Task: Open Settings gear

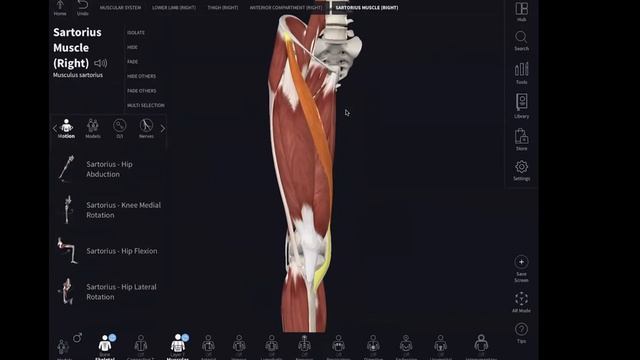Action: (521, 170)
